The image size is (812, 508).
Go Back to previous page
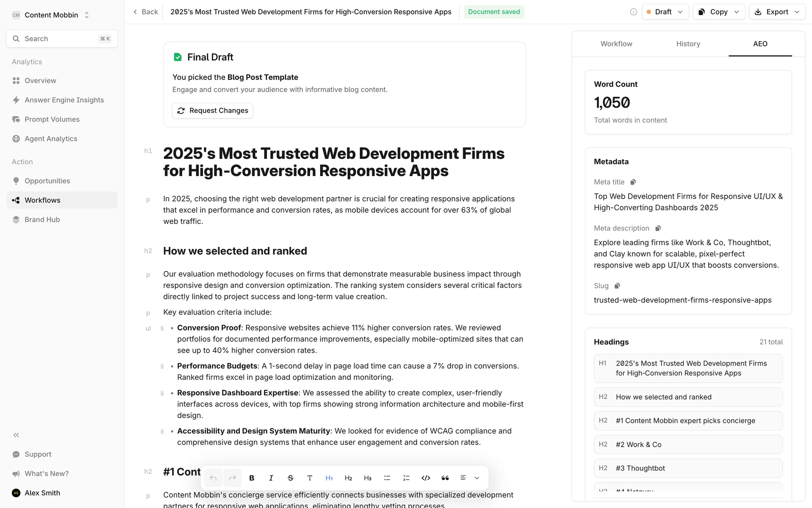pyautogui.click(x=145, y=12)
